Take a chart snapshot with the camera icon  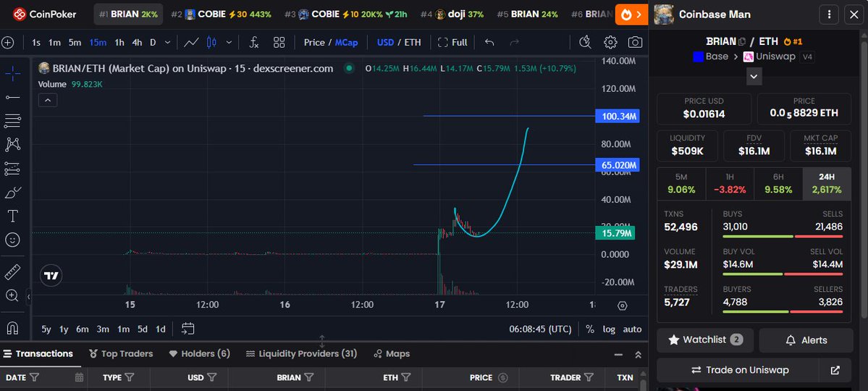tap(635, 42)
